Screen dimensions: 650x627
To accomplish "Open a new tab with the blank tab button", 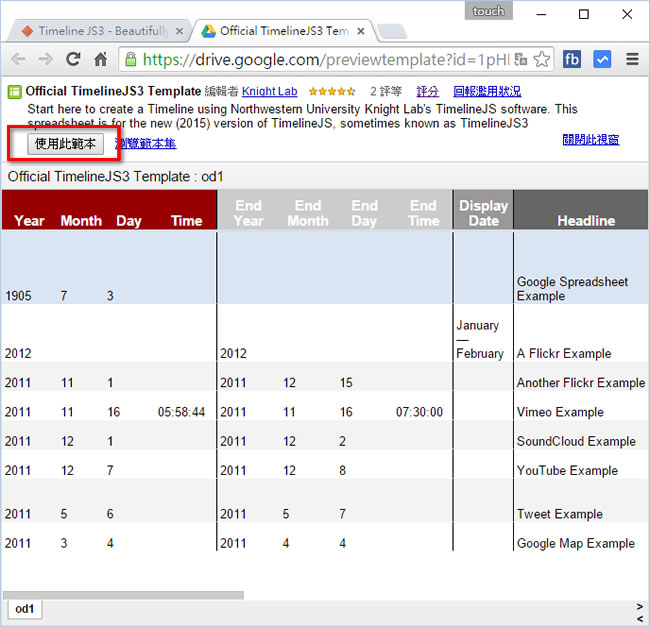I will click(x=392, y=32).
